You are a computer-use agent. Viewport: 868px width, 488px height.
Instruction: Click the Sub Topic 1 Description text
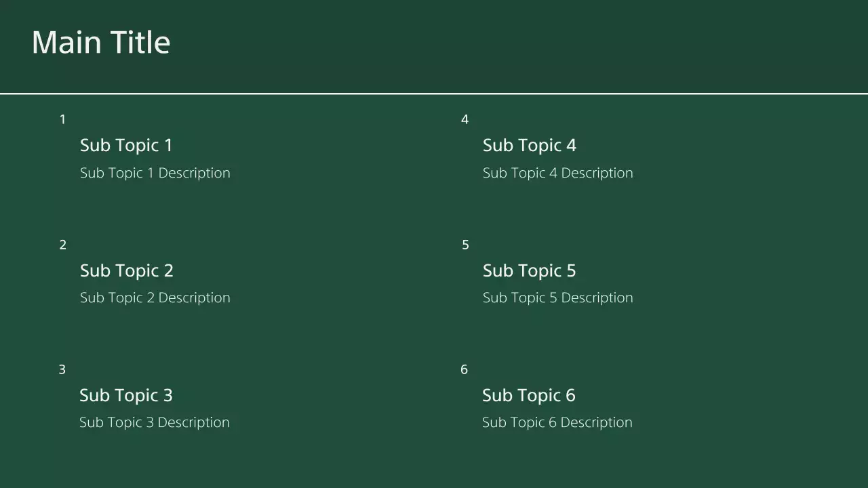point(155,173)
